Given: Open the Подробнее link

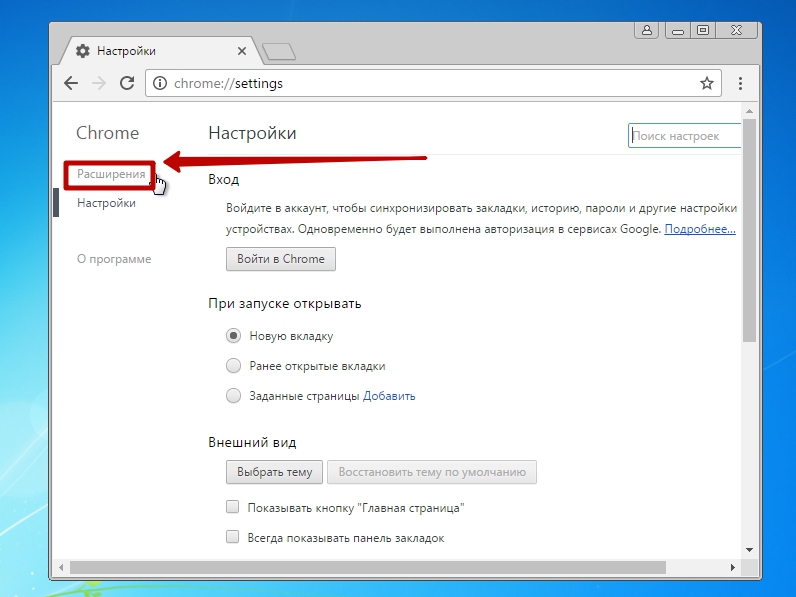Looking at the screenshot, I should [x=700, y=229].
